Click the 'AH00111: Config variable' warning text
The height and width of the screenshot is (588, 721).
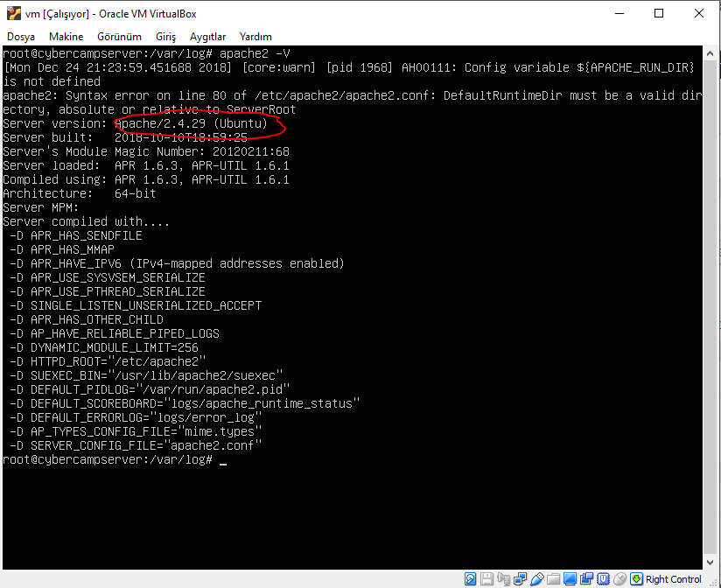pyautogui.click(x=486, y=67)
